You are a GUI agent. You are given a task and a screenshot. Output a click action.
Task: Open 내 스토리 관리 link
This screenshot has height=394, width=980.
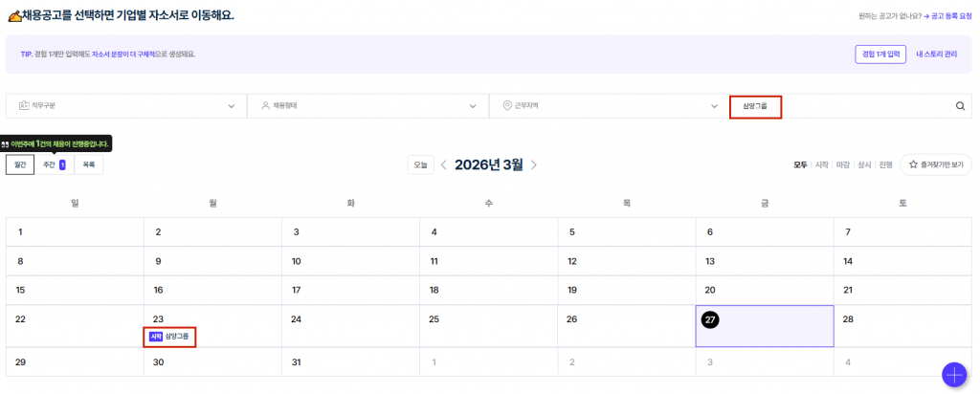(936, 55)
